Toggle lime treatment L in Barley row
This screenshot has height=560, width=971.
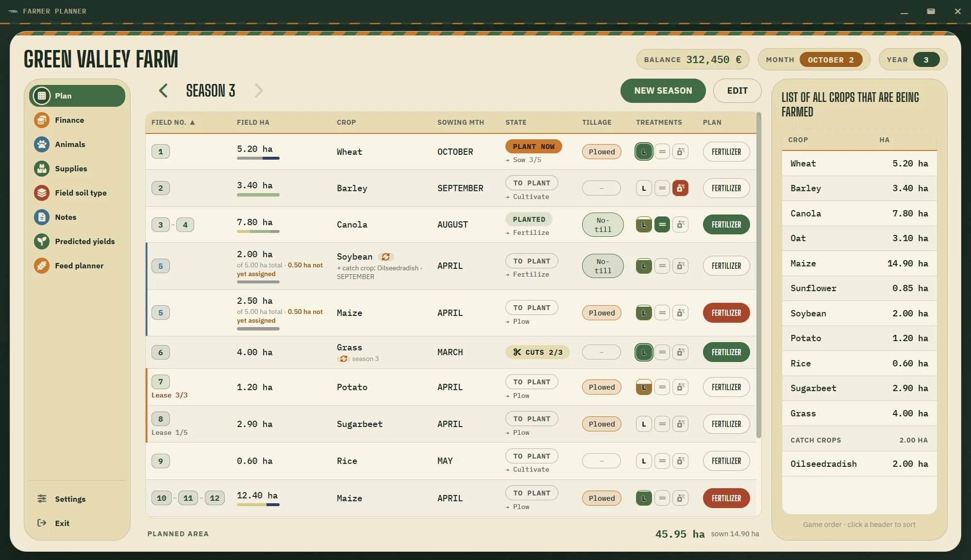(x=644, y=188)
